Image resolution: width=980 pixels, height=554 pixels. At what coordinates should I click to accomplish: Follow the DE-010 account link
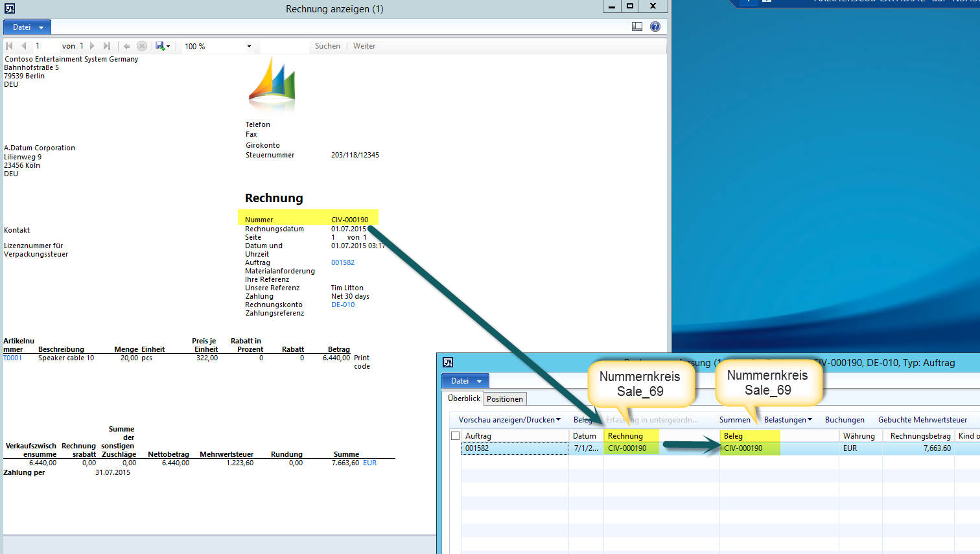point(343,305)
